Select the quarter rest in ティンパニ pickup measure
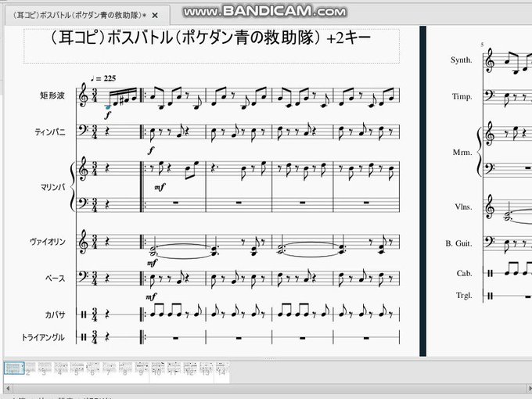532x399 pixels. (108, 131)
